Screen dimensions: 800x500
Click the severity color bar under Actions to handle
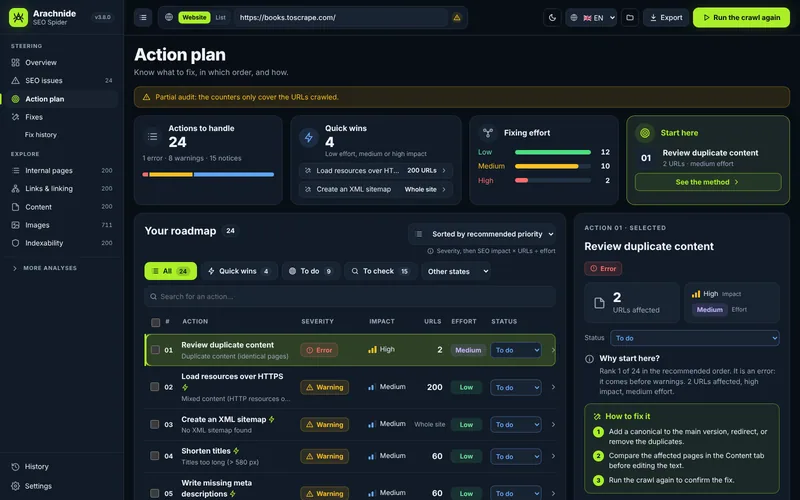[208, 174]
